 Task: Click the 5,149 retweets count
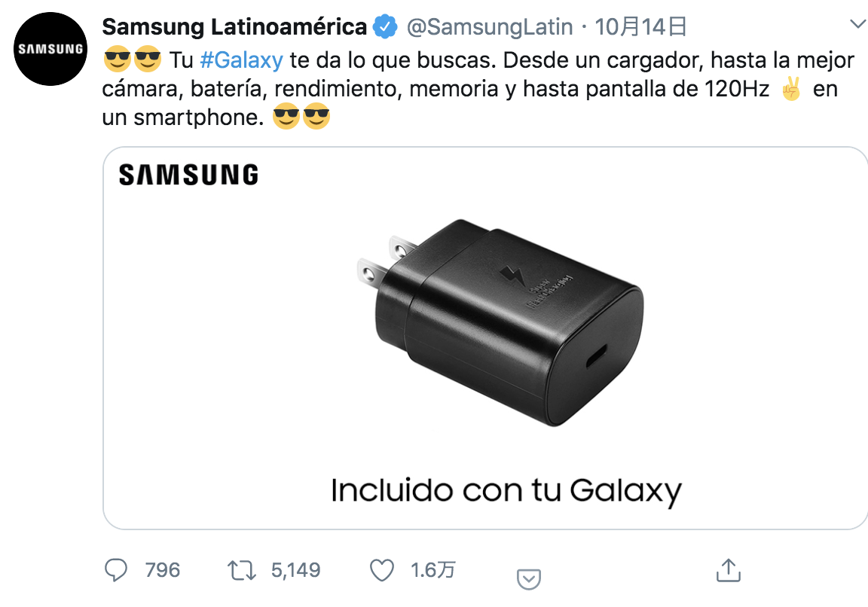click(295, 570)
